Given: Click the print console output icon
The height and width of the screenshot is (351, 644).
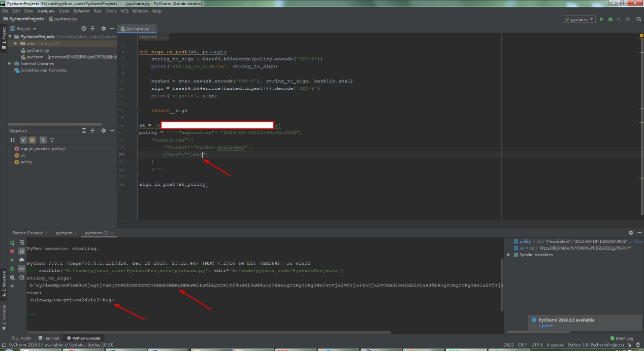Looking at the screenshot, I should (21, 260).
